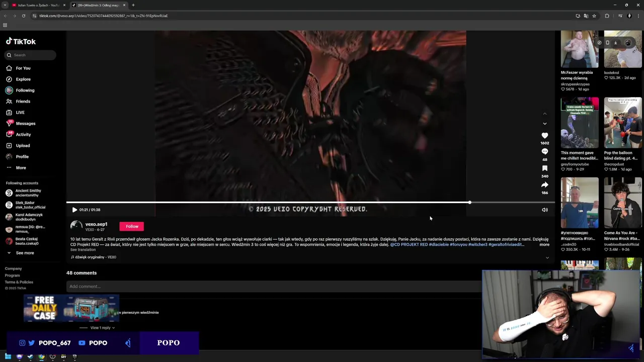This screenshot has width=644, height=362.
Task: Click the translate page icon
Action: click(x=586, y=16)
